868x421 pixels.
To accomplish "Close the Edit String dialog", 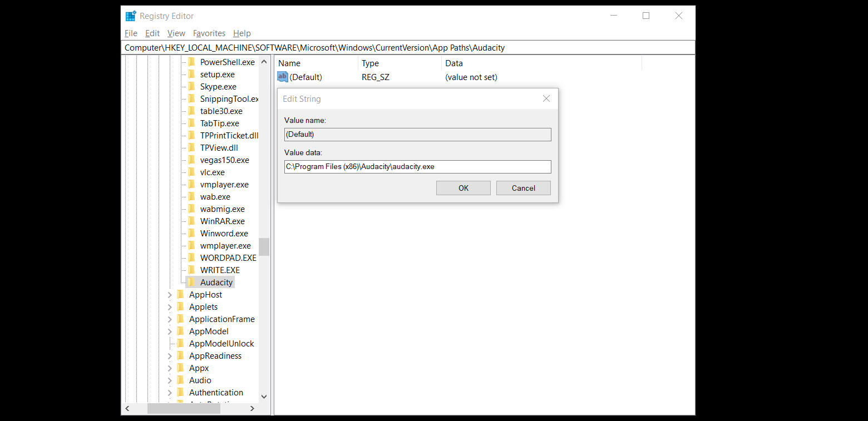I will [x=546, y=98].
